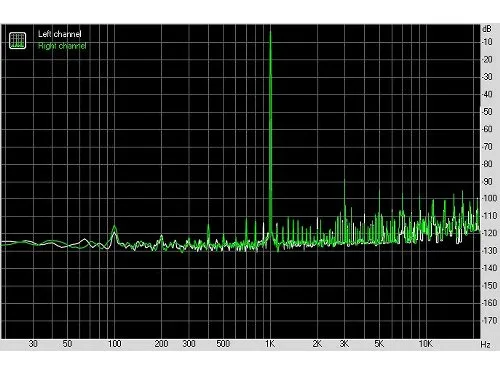Select the Left channel legend label
Screen dimensions: 500x375
60,34
